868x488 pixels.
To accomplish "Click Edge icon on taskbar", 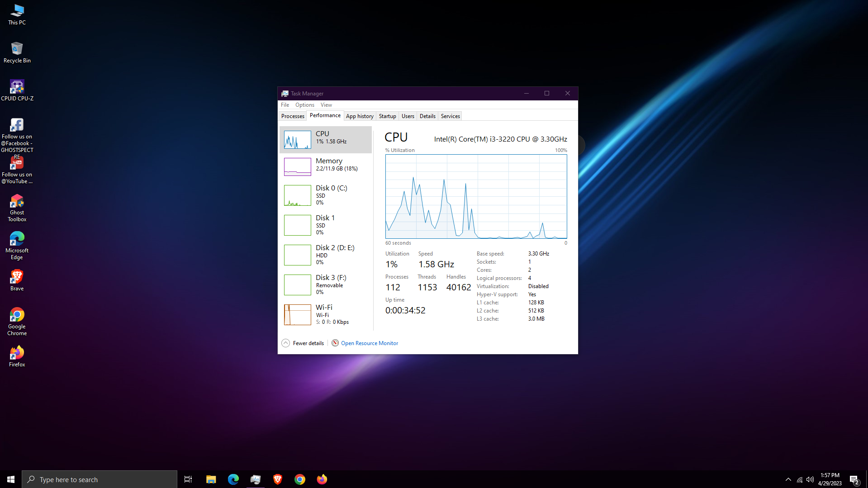I will [233, 479].
